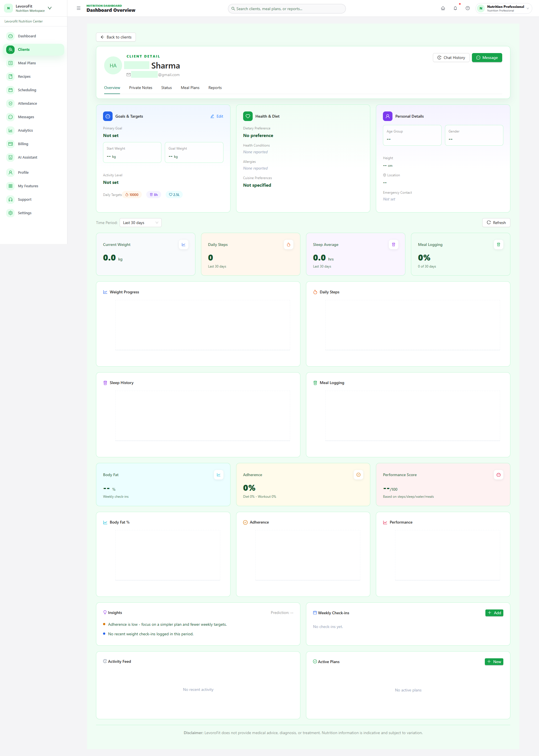Click the HA client avatar
This screenshot has width=539, height=756.
tap(113, 66)
